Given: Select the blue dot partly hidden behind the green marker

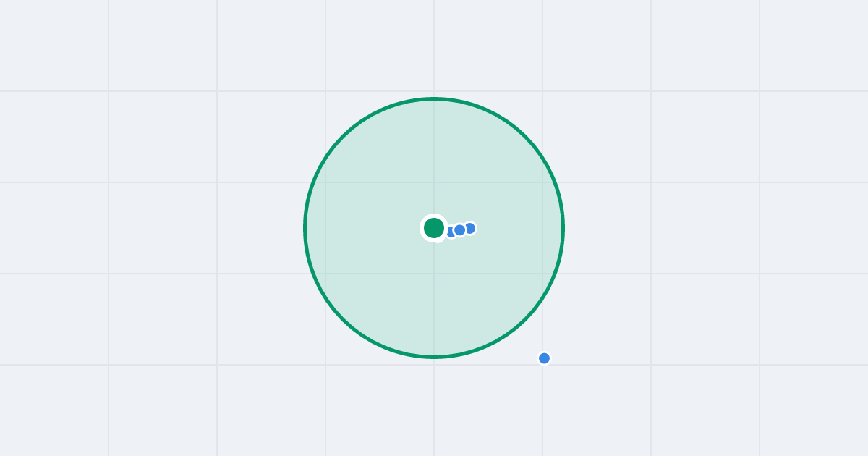Looking at the screenshot, I should [450, 232].
